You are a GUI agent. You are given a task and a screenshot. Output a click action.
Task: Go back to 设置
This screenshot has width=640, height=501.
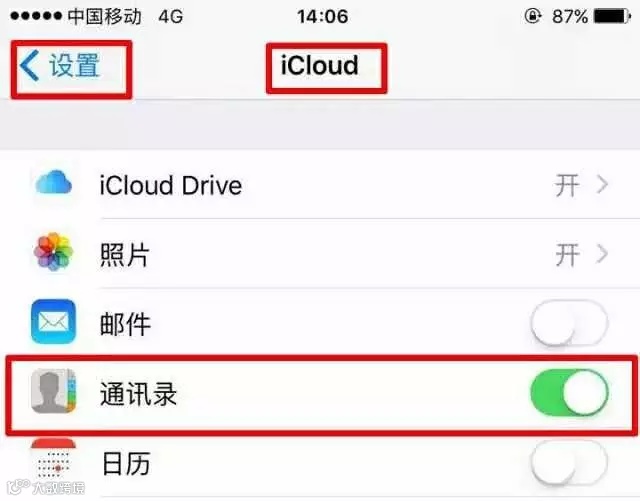[x=60, y=65]
